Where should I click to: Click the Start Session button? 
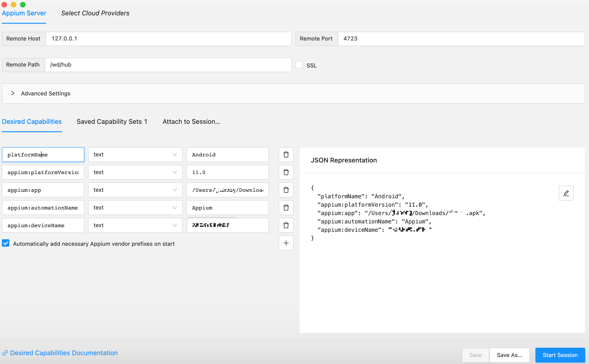point(560,355)
